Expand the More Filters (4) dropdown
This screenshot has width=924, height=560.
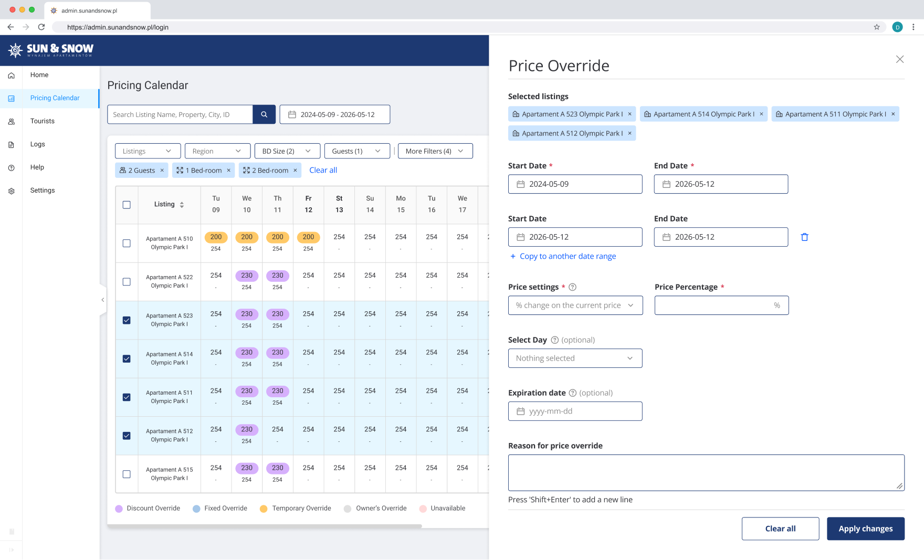[435, 151]
